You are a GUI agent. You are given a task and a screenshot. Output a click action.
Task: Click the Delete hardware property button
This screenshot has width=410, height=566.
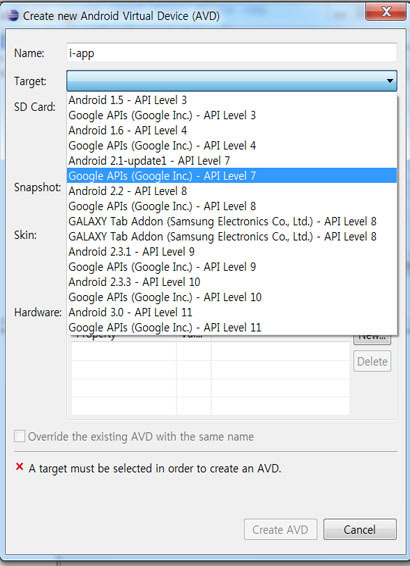click(372, 361)
